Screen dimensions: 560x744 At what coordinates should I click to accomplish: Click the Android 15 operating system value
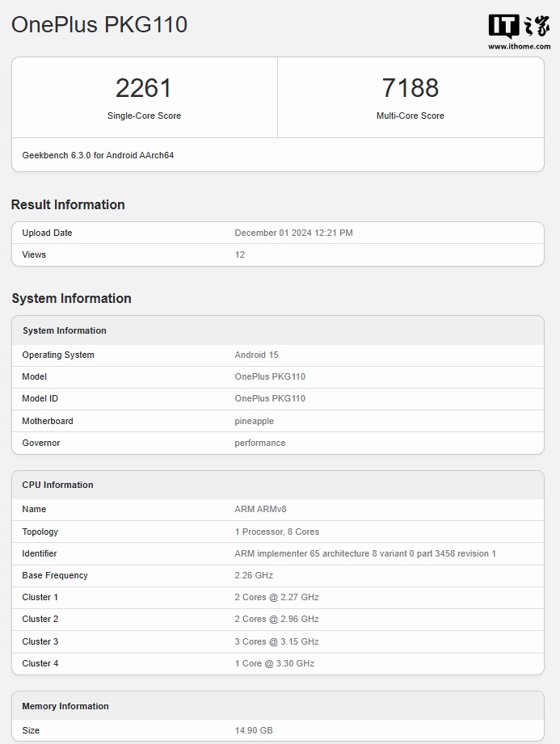coord(256,355)
